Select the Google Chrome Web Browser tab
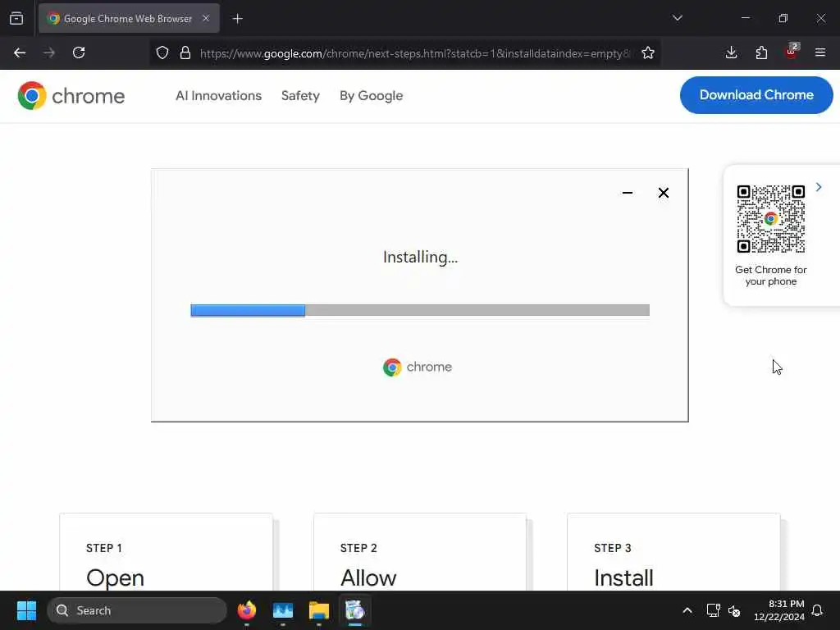The image size is (840, 630). [129, 18]
